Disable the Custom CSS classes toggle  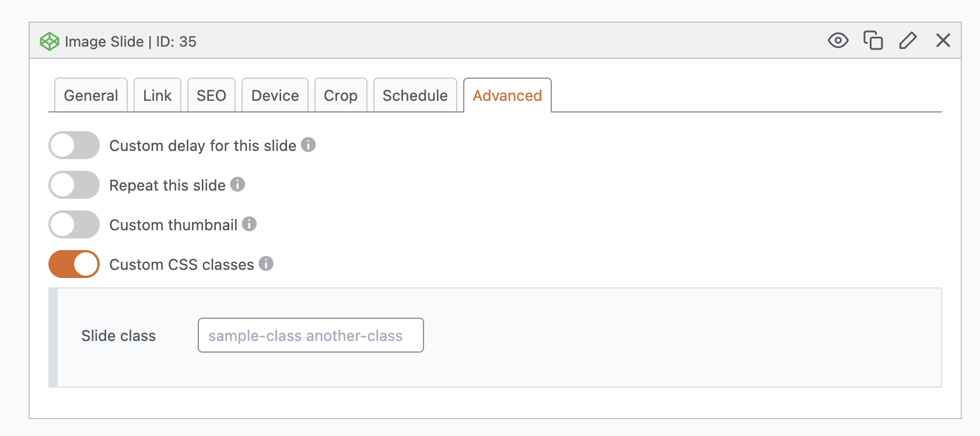74,264
